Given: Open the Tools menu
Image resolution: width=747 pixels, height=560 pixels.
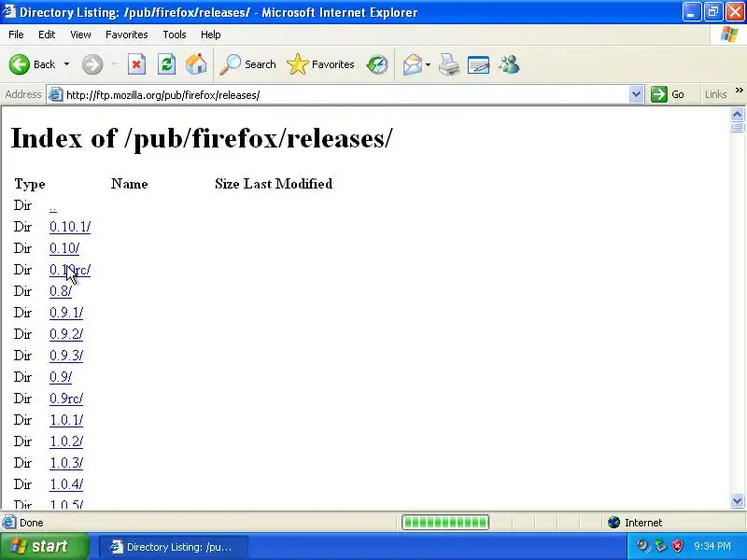Looking at the screenshot, I should tap(175, 35).
